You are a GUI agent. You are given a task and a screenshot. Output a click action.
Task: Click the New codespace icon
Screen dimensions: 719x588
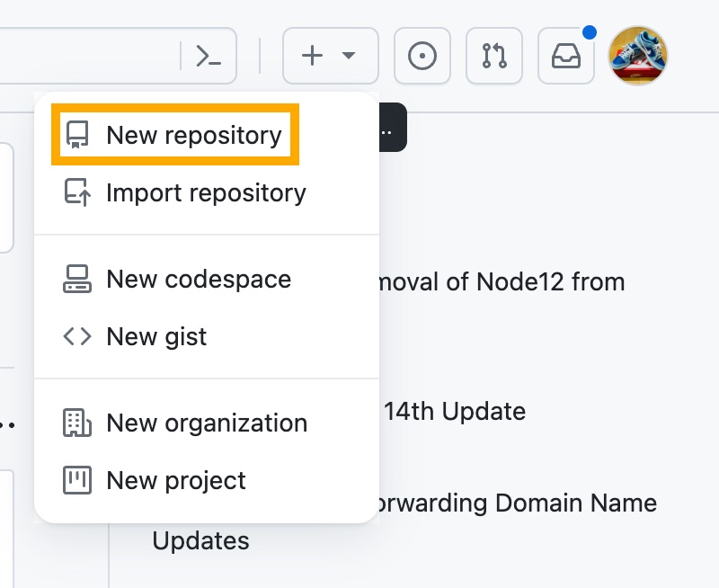(x=78, y=279)
